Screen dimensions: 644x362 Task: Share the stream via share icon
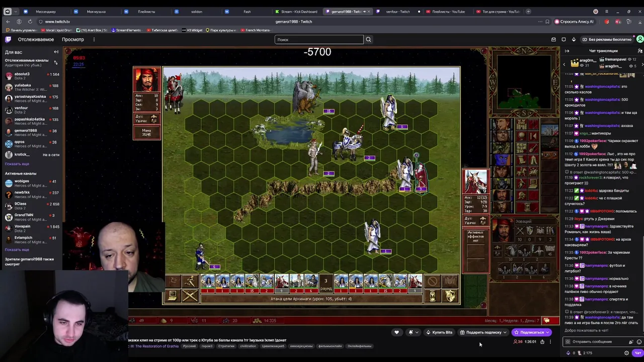click(x=542, y=342)
